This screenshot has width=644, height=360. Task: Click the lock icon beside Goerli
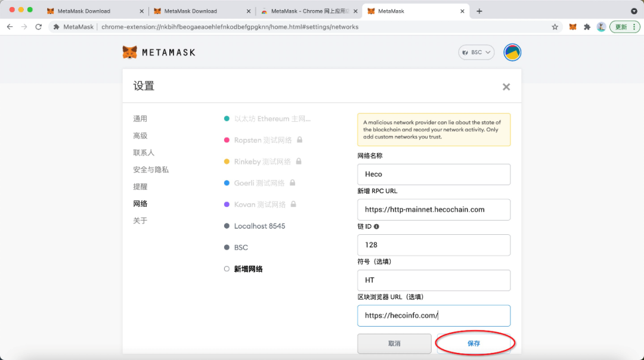(x=292, y=182)
